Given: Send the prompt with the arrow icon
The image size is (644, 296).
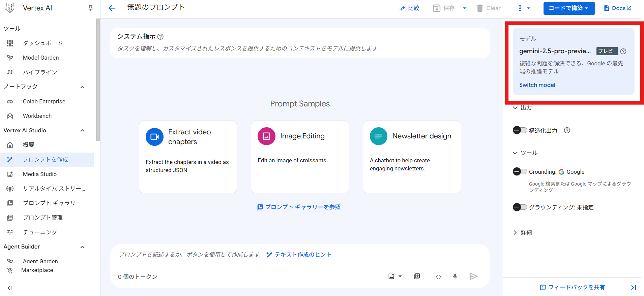Looking at the screenshot, I should pos(474,276).
